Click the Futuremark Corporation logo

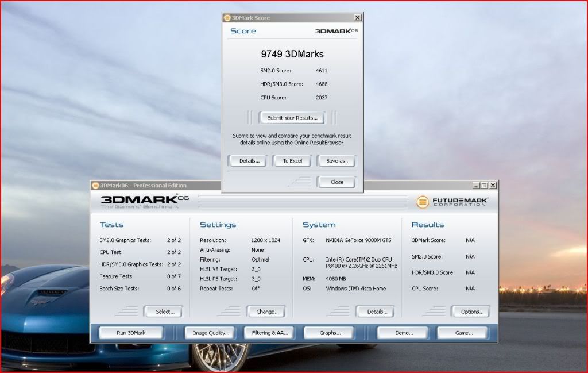click(452, 202)
